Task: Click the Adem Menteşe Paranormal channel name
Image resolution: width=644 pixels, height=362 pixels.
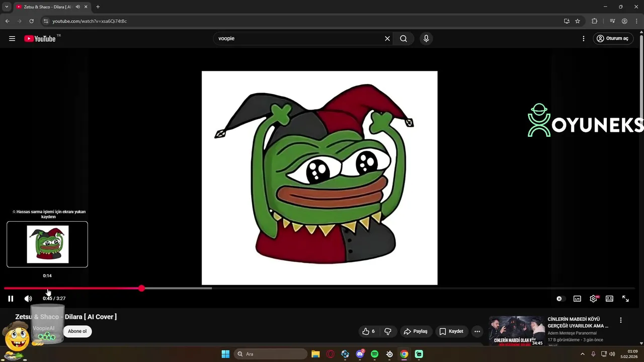Action: [x=572, y=333]
